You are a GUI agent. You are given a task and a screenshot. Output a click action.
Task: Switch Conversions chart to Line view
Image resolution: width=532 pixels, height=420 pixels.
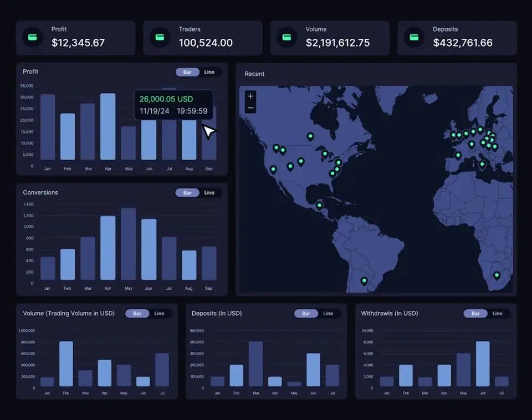pyautogui.click(x=209, y=193)
